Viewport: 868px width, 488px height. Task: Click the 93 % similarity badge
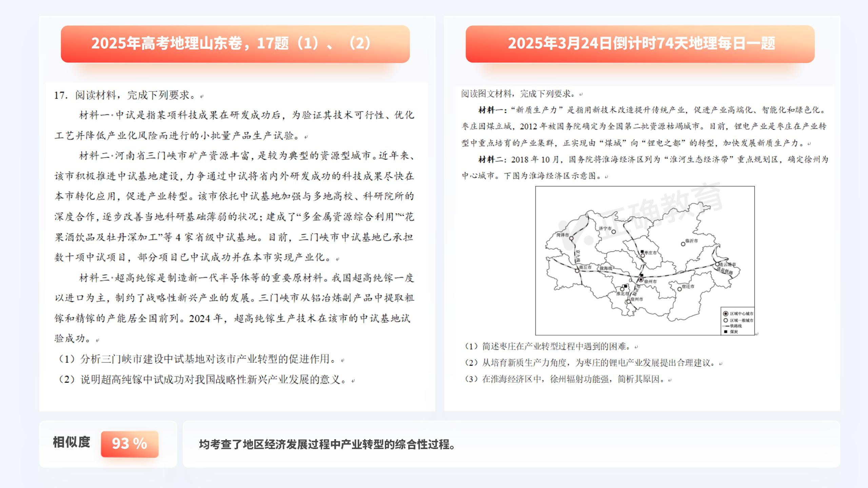pos(130,444)
